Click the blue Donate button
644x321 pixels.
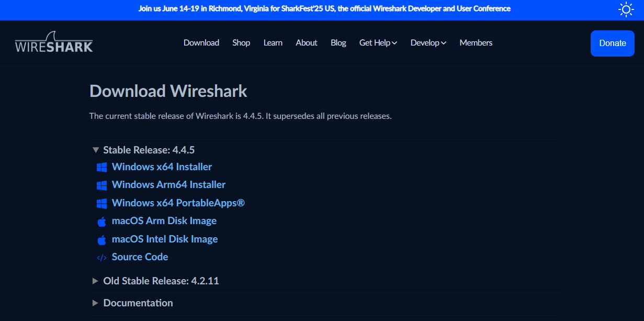[613, 43]
